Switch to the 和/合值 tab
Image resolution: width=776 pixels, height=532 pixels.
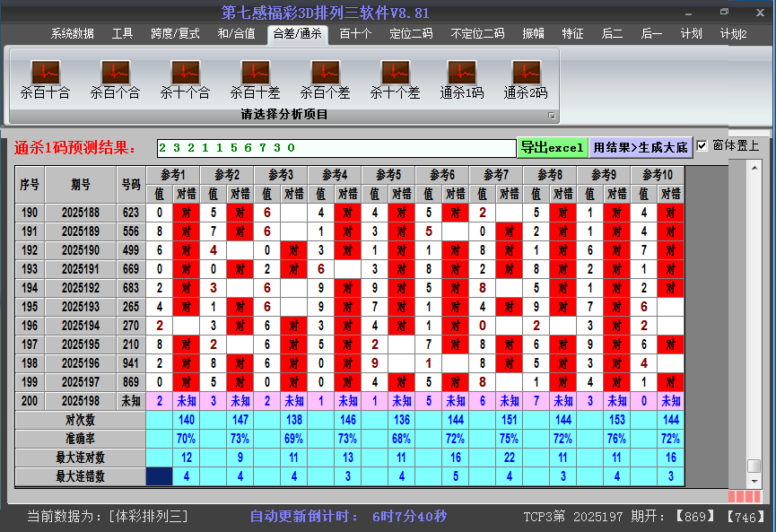[x=237, y=34]
